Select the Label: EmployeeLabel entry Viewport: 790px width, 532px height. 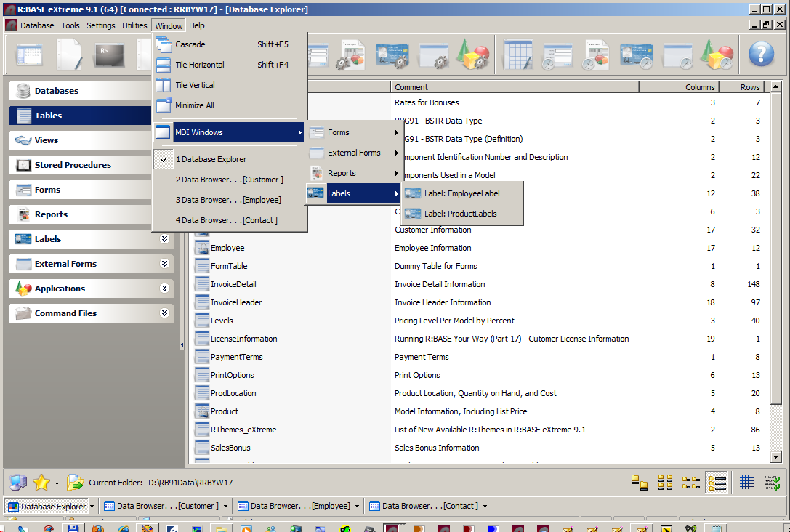tap(461, 193)
